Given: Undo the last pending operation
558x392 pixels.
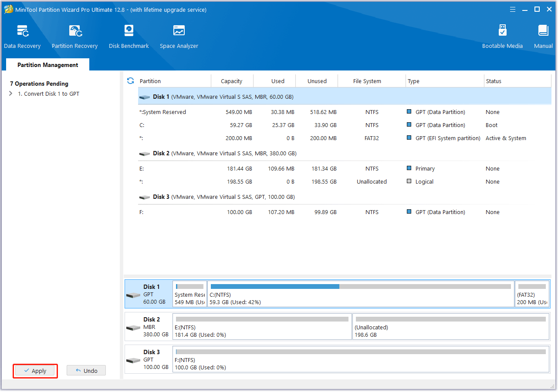Looking at the screenshot, I should click(x=86, y=371).
